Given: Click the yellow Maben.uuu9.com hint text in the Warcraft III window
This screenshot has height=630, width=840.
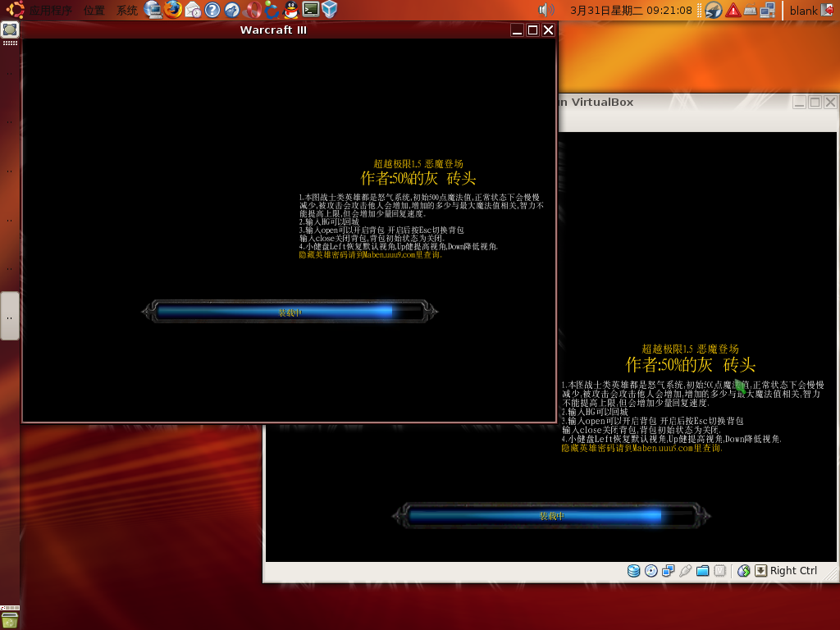Looking at the screenshot, I should [371, 255].
